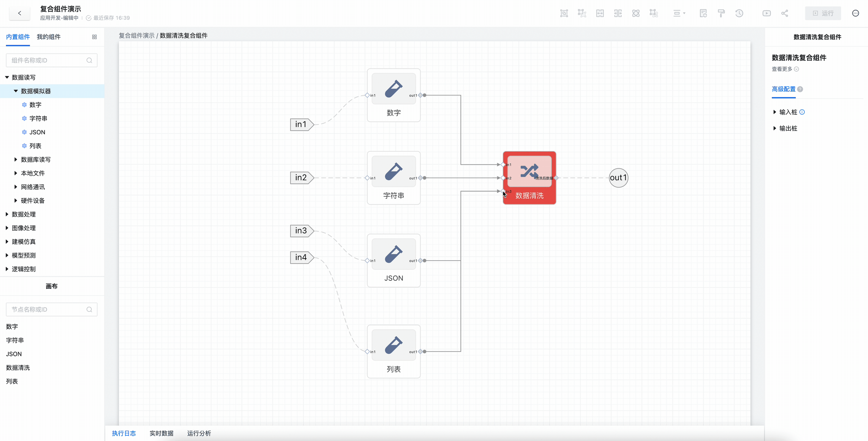Viewport: 868px width, 441px height.
Task: Open the 实时数据 bottom tab
Action: (x=161, y=433)
